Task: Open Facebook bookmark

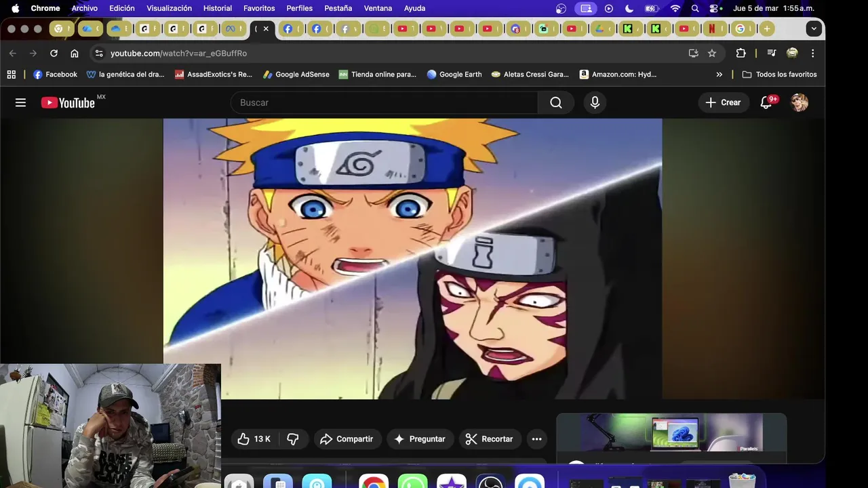Action: pos(55,75)
